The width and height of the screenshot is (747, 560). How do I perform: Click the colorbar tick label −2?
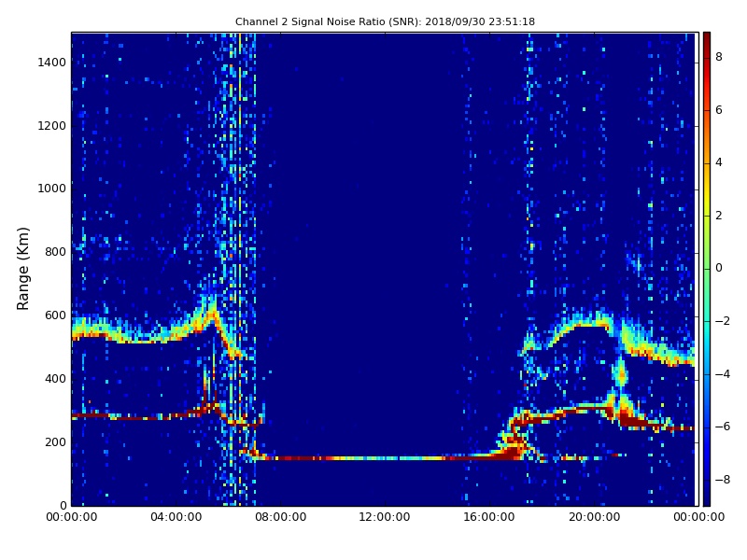click(723, 321)
